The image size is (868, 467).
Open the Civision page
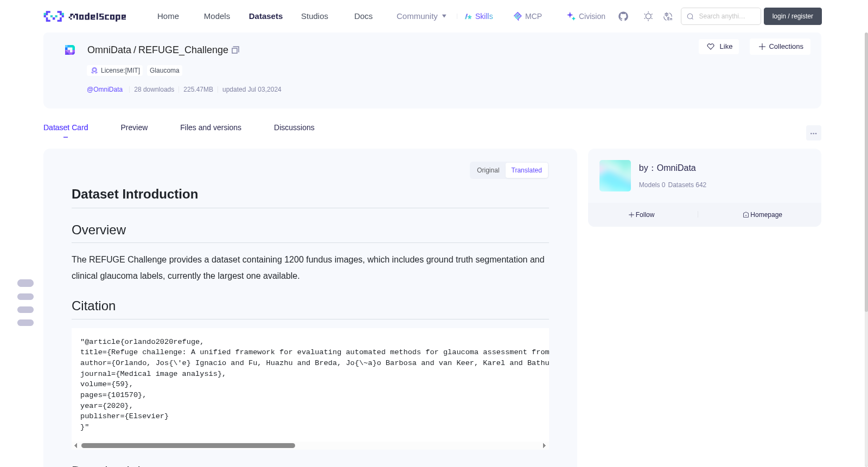coord(586,16)
